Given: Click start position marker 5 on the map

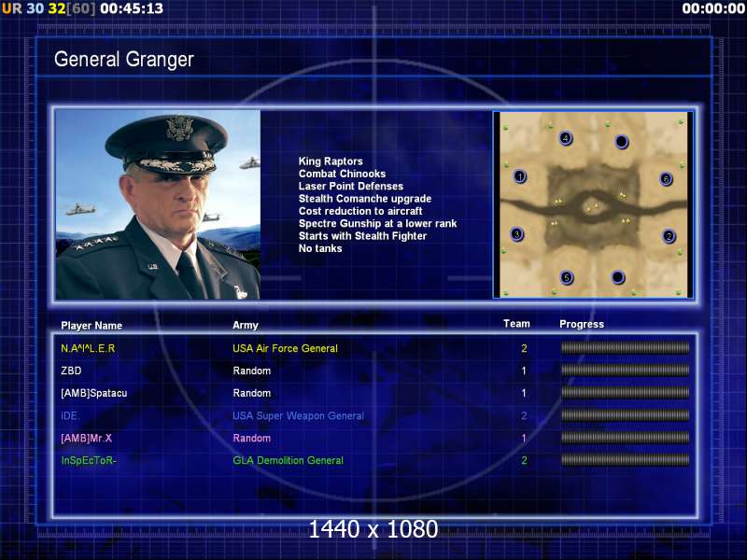Looking at the screenshot, I should pos(567,277).
